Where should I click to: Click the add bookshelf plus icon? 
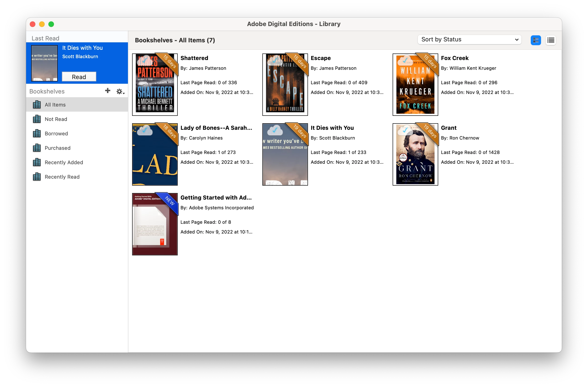click(107, 91)
